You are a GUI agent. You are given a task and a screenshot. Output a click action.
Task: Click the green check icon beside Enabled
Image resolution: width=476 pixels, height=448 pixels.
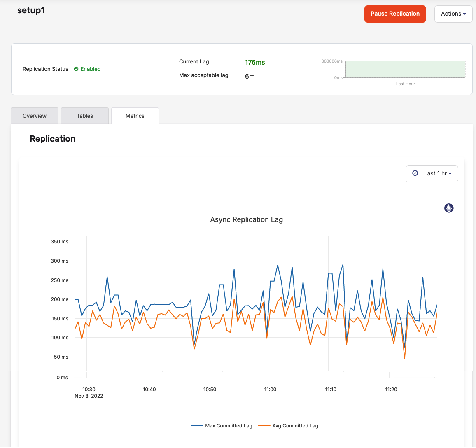tap(76, 69)
